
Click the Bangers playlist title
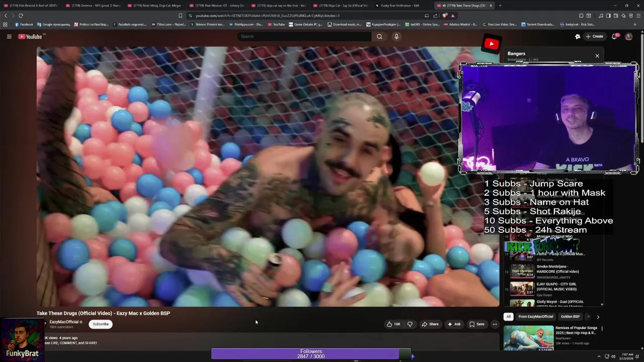click(x=516, y=53)
